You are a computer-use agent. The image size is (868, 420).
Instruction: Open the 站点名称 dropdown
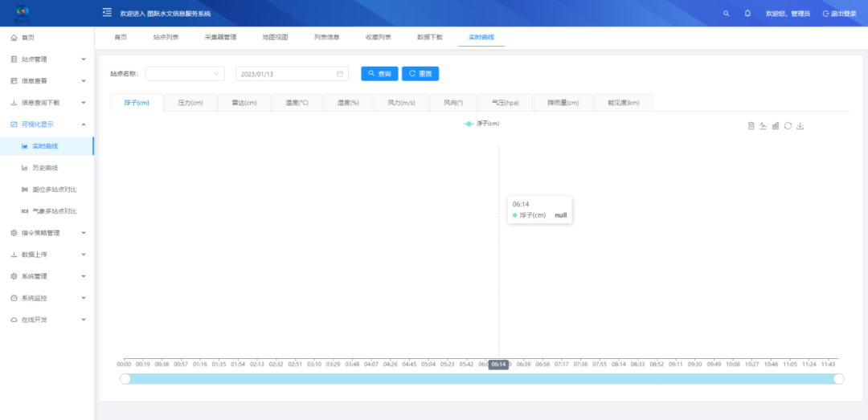pos(185,74)
